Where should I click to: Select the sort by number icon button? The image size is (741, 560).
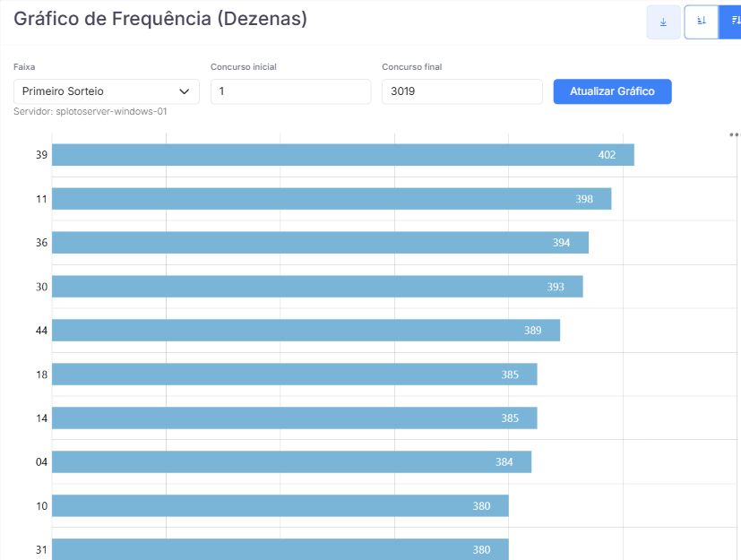pyautogui.click(x=702, y=22)
